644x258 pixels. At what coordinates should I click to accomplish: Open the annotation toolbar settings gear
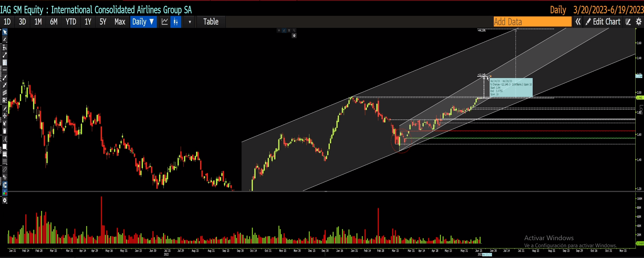pyautogui.click(x=5, y=200)
